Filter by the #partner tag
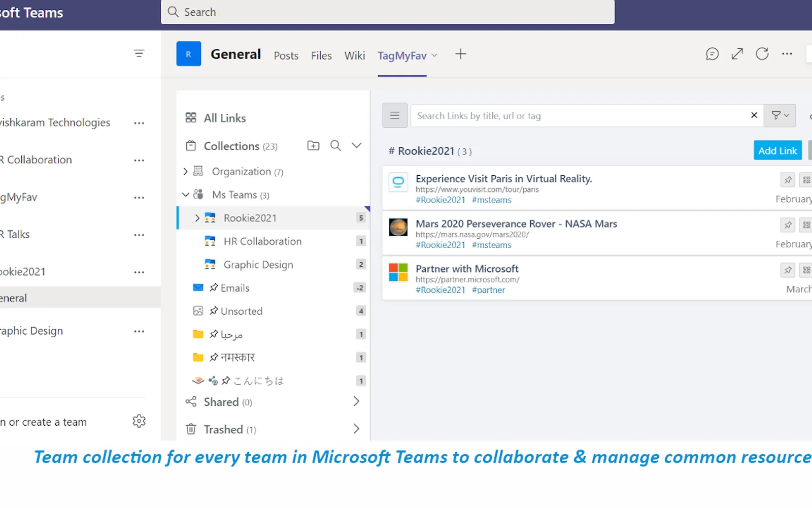Image resolution: width=812 pixels, height=508 pixels. pos(488,290)
